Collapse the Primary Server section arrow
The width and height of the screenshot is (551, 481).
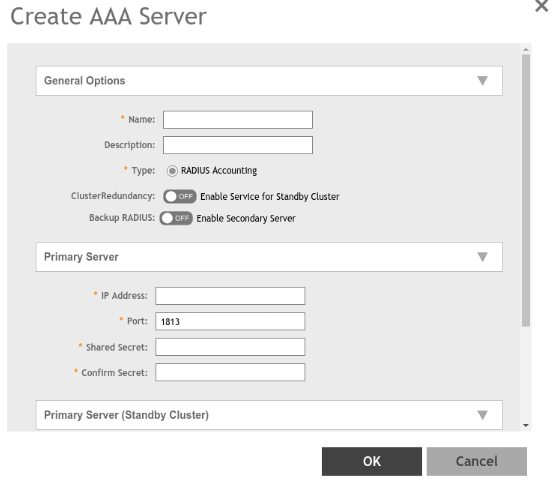(x=482, y=257)
